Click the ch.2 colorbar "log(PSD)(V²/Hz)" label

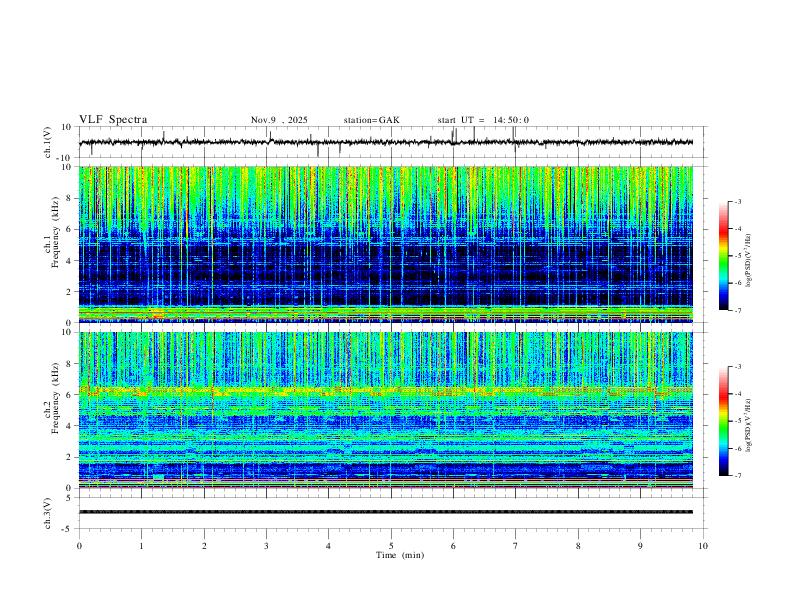748,426
